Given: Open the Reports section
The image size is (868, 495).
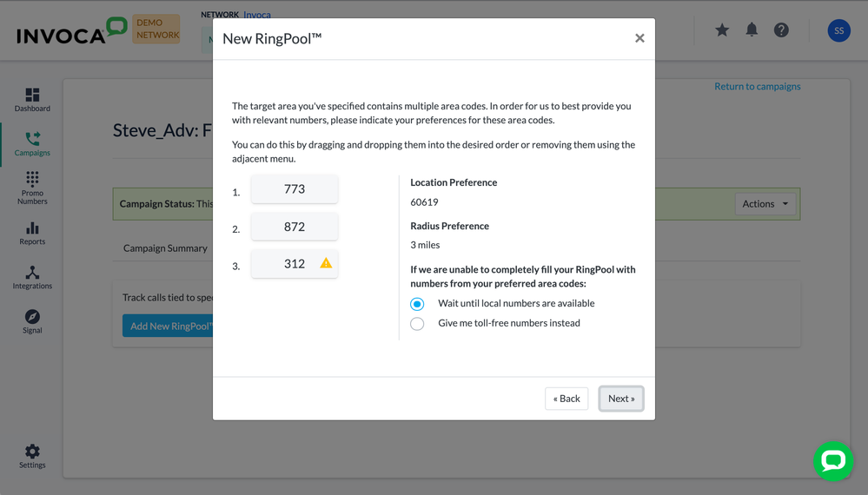Looking at the screenshot, I should pyautogui.click(x=32, y=233).
